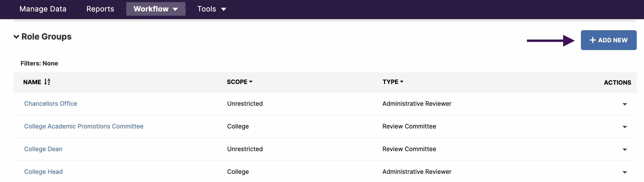Open the Chancellors Office role group link

pos(50,104)
